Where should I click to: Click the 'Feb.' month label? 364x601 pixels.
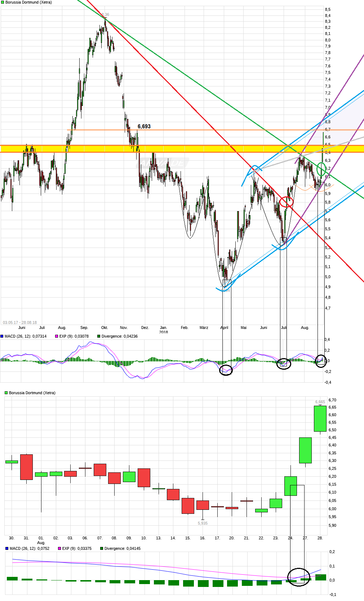point(185,328)
